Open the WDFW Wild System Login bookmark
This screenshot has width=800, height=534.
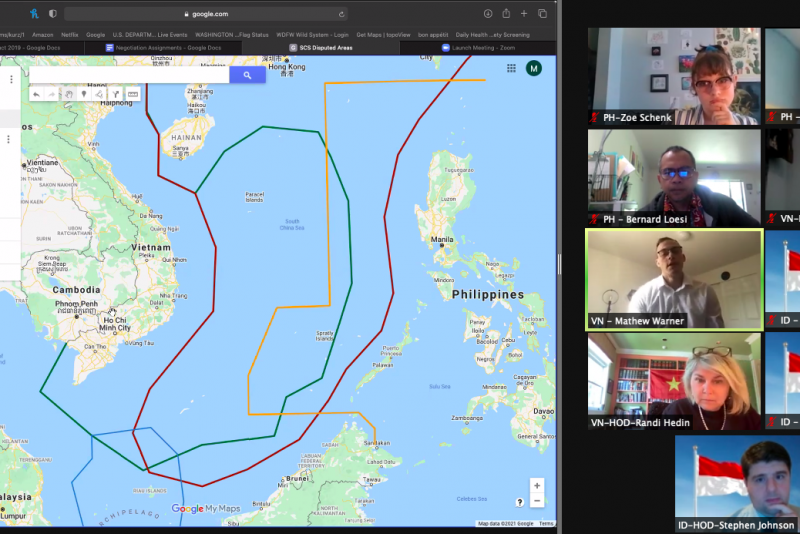[x=312, y=35]
